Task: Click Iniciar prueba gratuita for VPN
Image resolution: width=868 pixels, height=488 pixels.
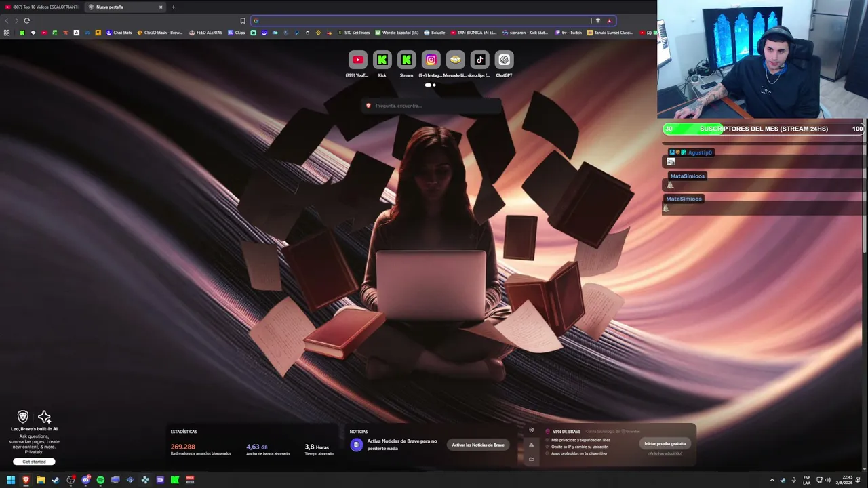Action: point(665,443)
